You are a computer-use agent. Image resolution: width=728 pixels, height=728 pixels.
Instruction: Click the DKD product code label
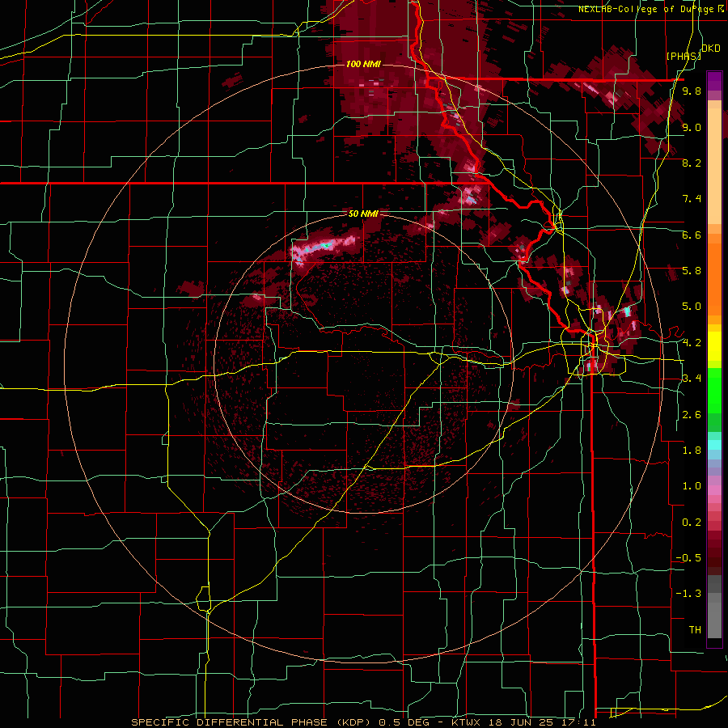click(711, 49)
